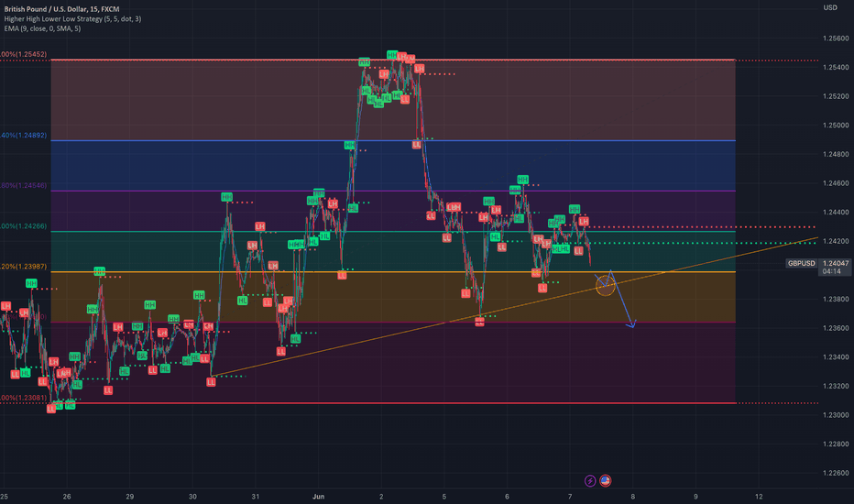Select the 1.24546 Fibonacci level label
The width and height of the screenshot is (854, 504).
click(x=24, y=185)
